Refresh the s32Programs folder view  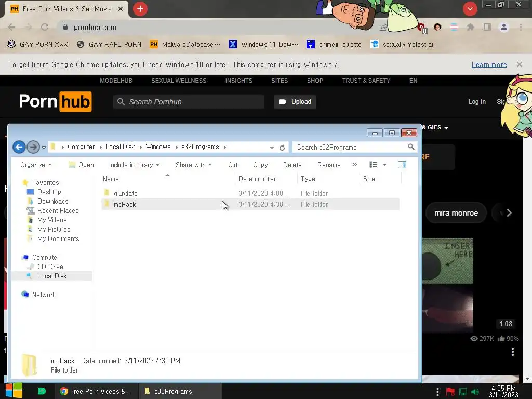(282, 148)
